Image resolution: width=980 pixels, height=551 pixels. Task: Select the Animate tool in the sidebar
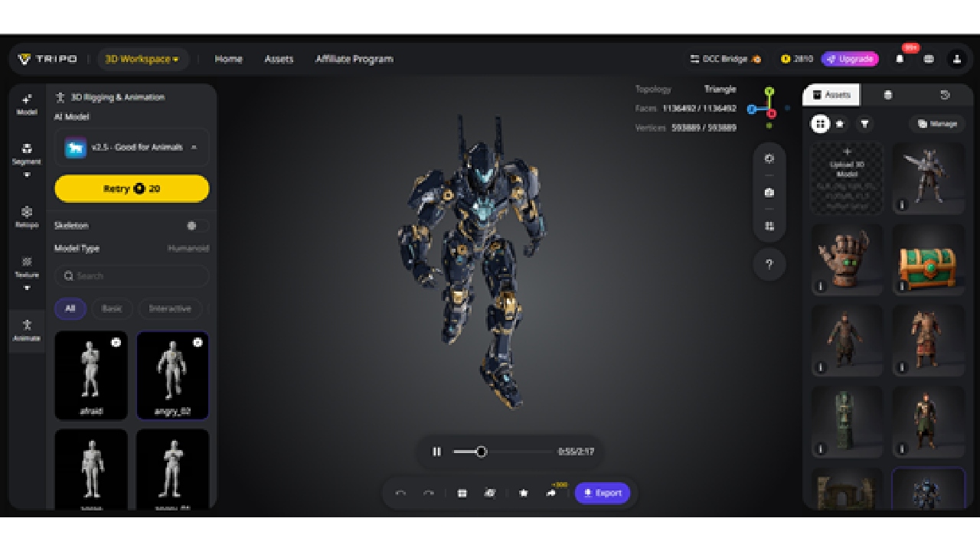click(x=27, y=330)
